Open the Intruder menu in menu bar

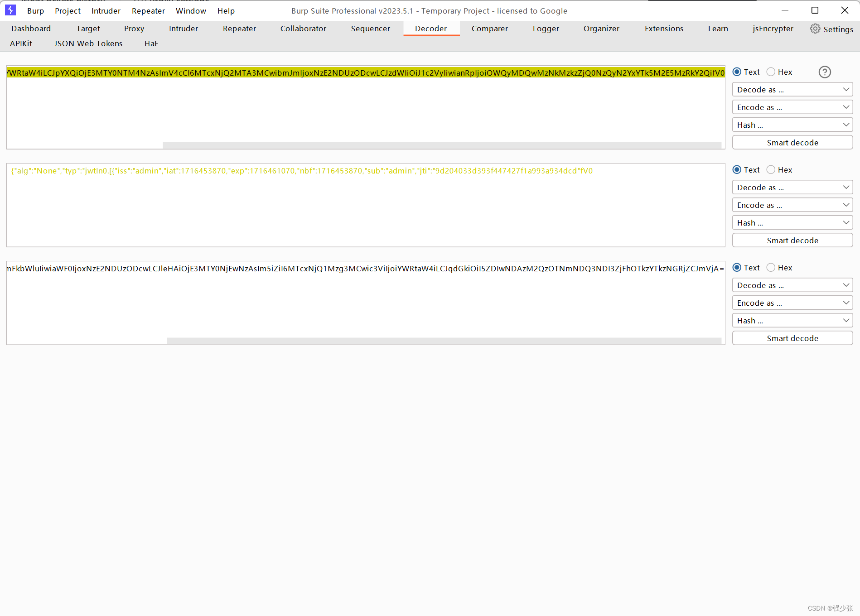(106, 11)
